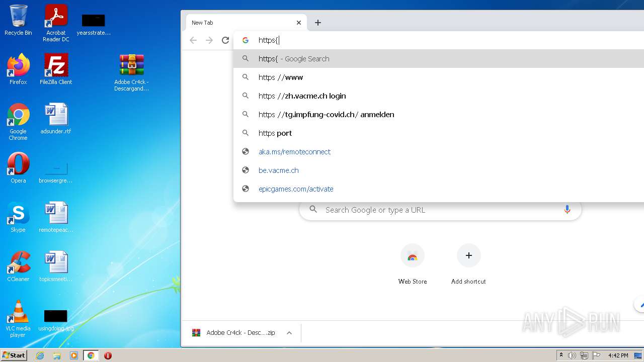Click the 4:42 PM taskbar clock
The image size is (644, 362).
click(618, 355)
